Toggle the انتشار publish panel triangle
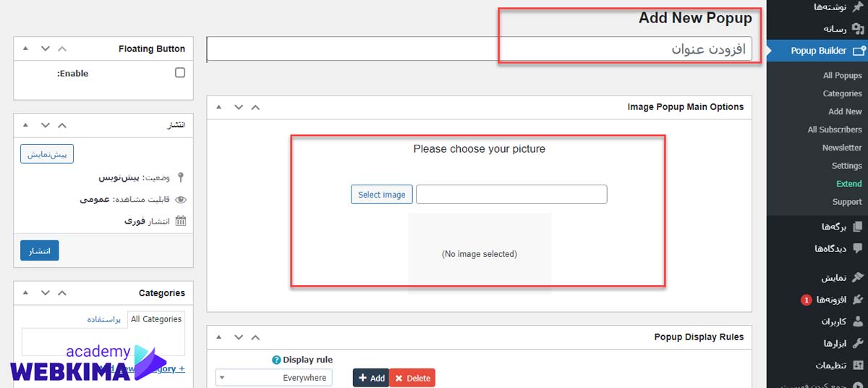The image size is (868, 388). click(26, 125)
